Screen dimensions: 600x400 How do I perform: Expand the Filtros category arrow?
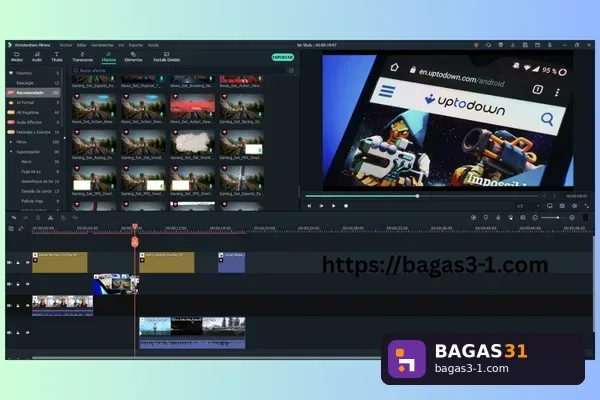click(x=11, y=142)
